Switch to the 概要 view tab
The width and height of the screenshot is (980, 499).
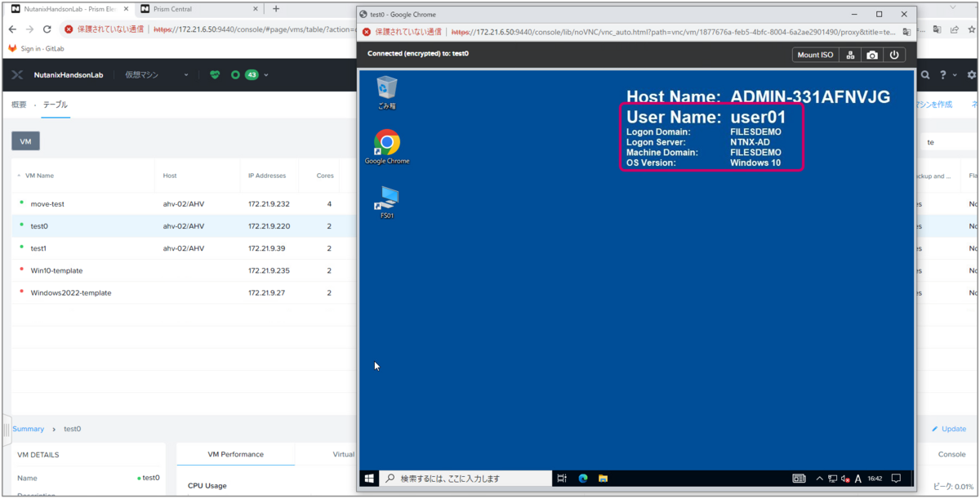[19, 105]
